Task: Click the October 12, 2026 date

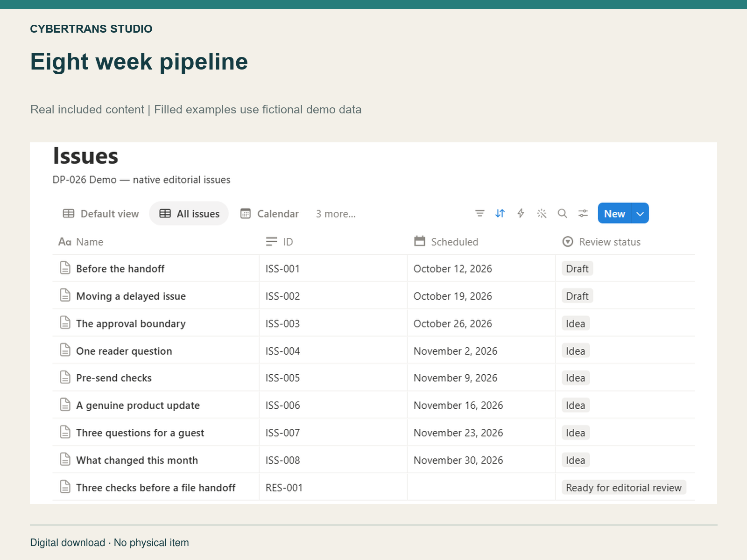Action: click(453, 269)
